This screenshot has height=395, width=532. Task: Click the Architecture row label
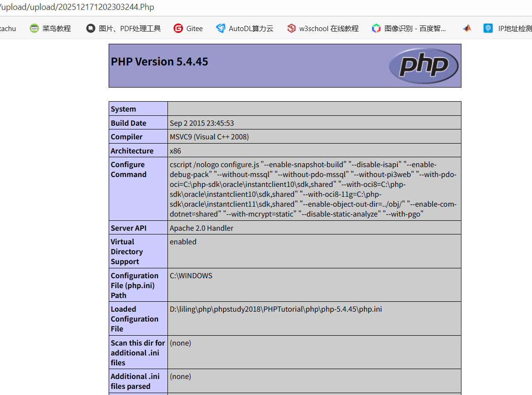(132, 151)
